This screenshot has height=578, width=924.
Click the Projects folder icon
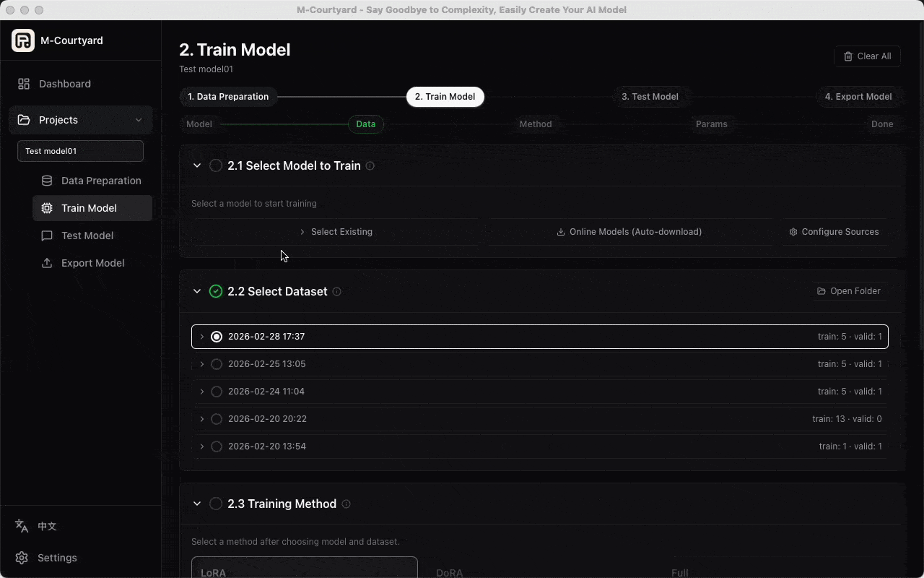24,120
